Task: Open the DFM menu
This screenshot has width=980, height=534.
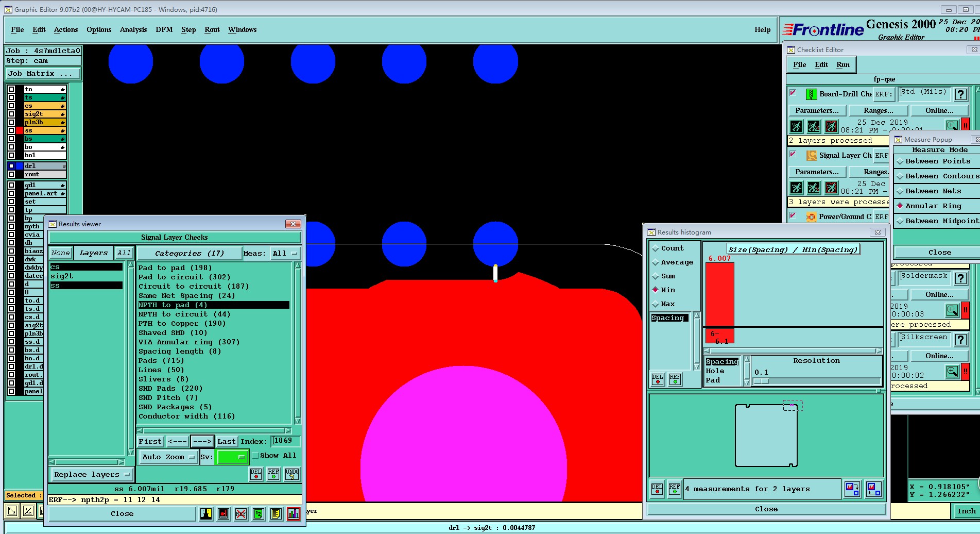Action: [x=164, y=30]
